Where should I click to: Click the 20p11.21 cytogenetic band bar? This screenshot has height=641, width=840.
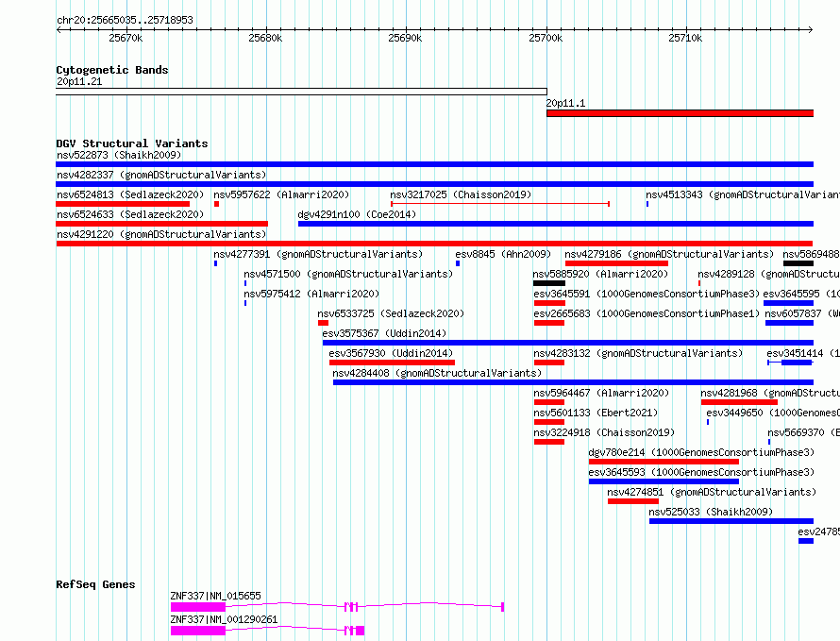tap(302, 92)
